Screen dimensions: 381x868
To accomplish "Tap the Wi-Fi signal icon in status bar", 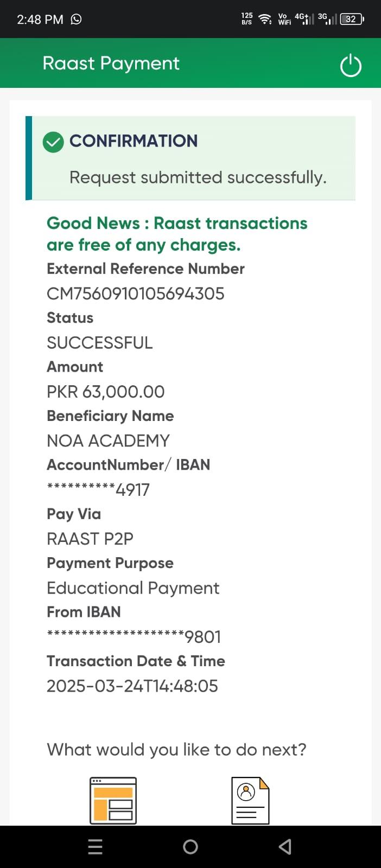I will 265,19.
